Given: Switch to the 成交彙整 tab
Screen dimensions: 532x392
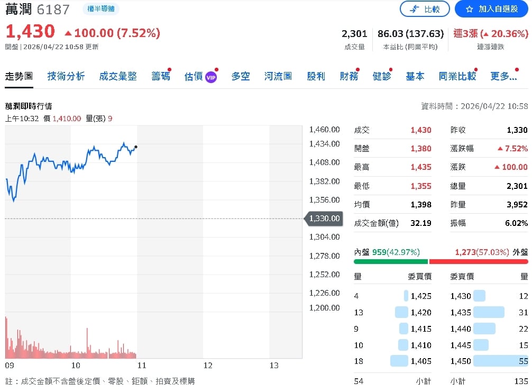Looking at the screenshot, I should (x=118, y=76).
